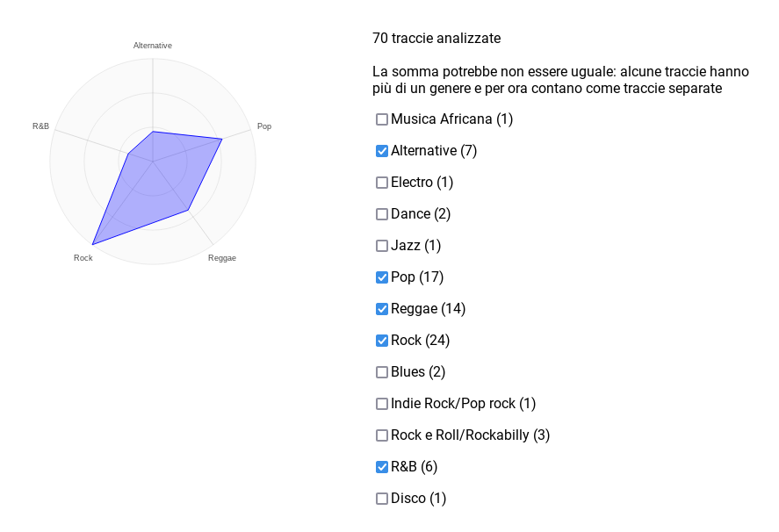Click the '70 traccie analizzate' heading text

pyautogui.click(x=436, y=38)
